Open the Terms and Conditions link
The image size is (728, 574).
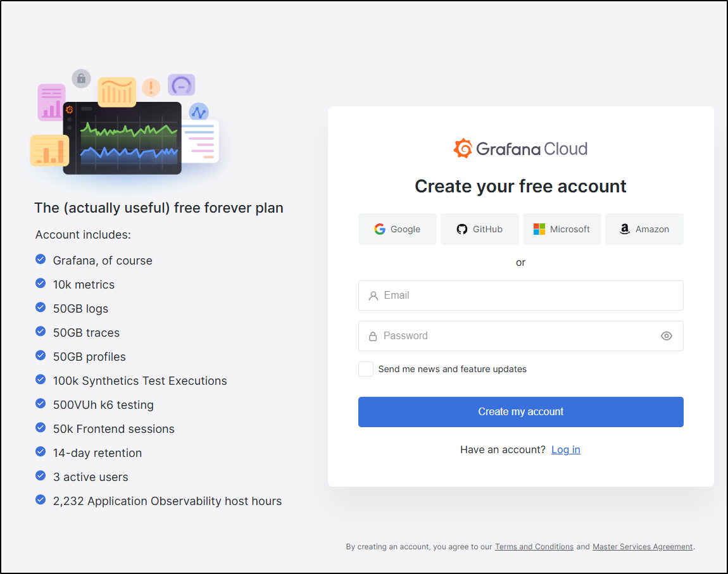coord(534,547)
